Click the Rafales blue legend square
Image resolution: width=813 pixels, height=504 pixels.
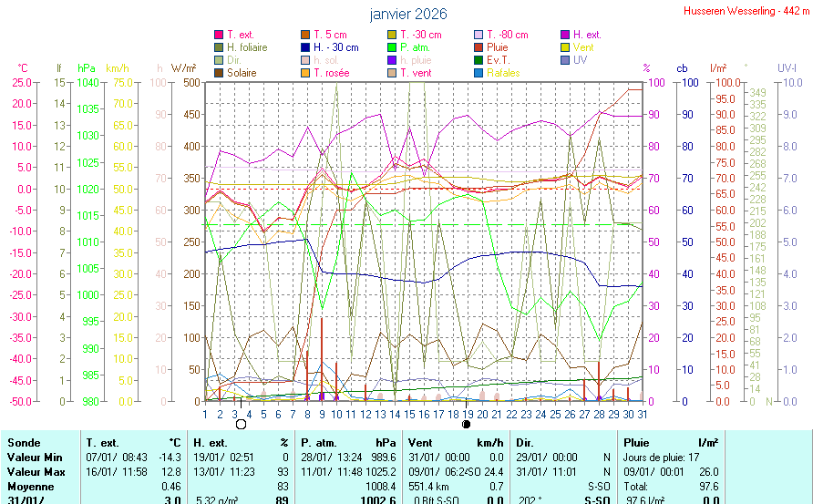click(479, 73)
